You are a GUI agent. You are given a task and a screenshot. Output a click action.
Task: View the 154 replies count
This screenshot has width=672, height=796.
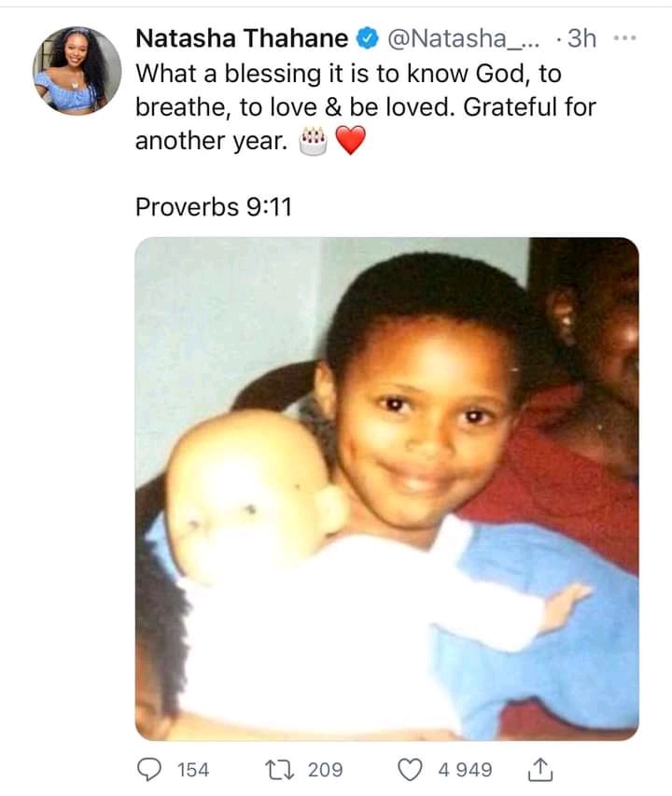[193, 770]
